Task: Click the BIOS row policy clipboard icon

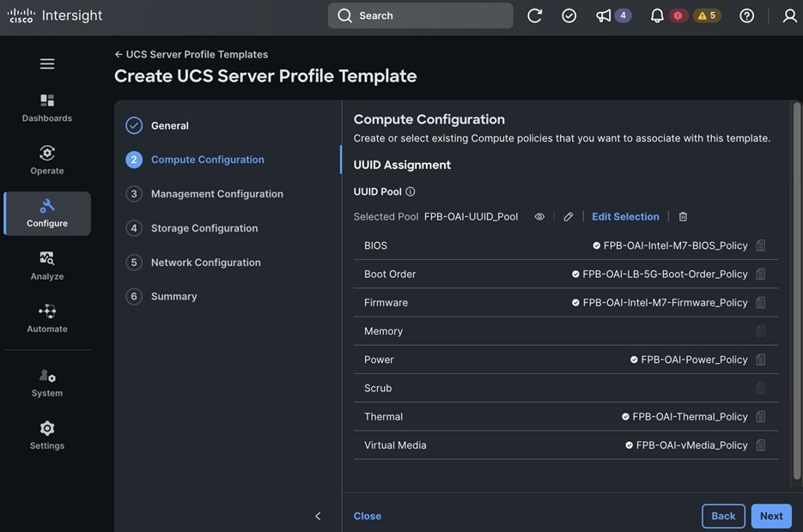Action: tap(761, 245)
